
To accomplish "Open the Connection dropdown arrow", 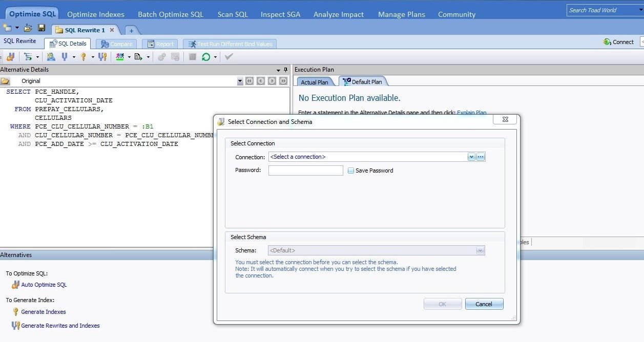I will [471, 157].
